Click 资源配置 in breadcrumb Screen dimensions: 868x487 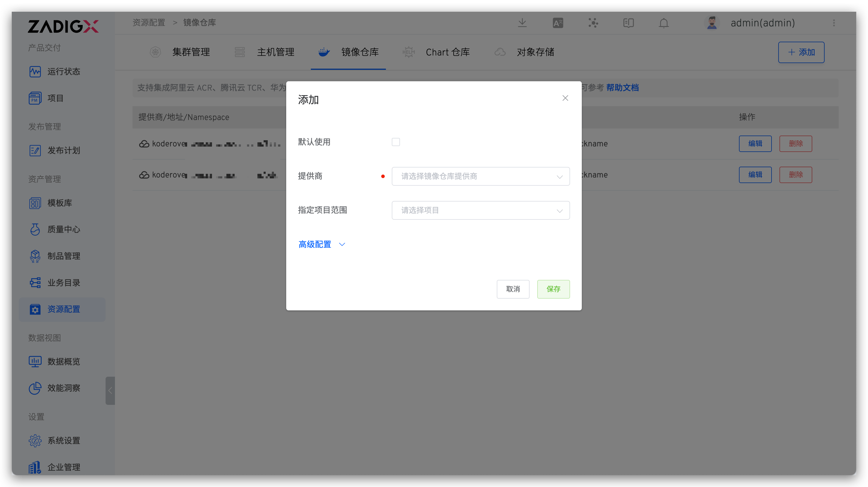click(x=149, y=23)
